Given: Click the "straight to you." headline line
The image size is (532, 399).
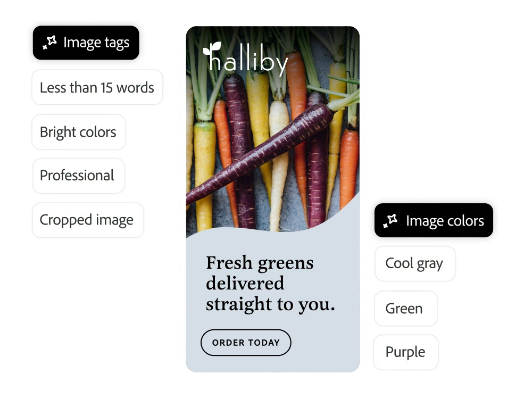Looking at the screenshot, I should (270, 304).
